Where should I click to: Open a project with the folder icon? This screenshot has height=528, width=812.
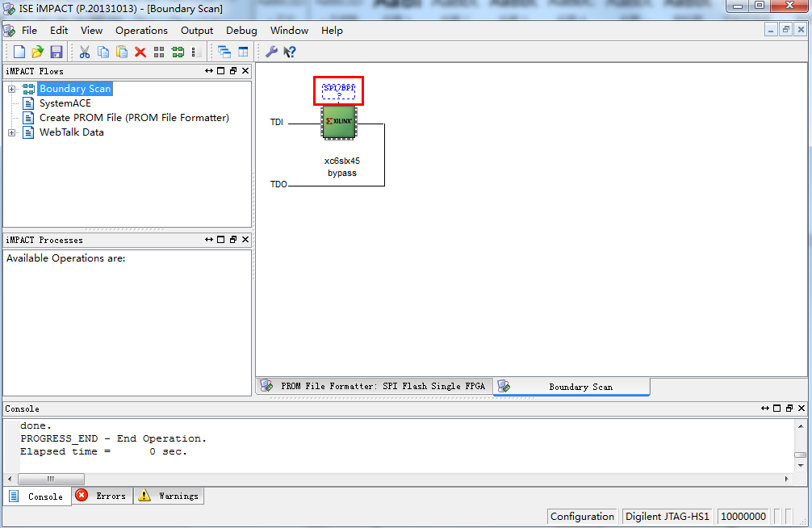click(x=38, y=52)
